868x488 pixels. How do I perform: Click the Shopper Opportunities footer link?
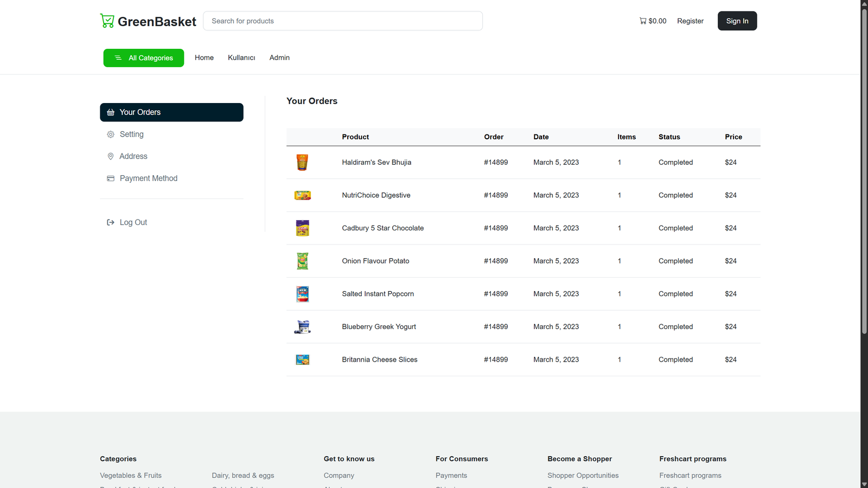[583, 476]
